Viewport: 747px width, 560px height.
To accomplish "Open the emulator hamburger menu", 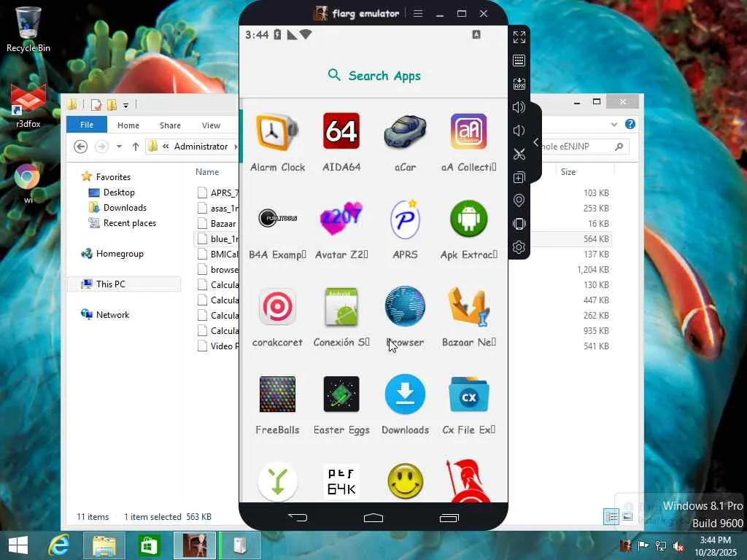I will 418,13.
